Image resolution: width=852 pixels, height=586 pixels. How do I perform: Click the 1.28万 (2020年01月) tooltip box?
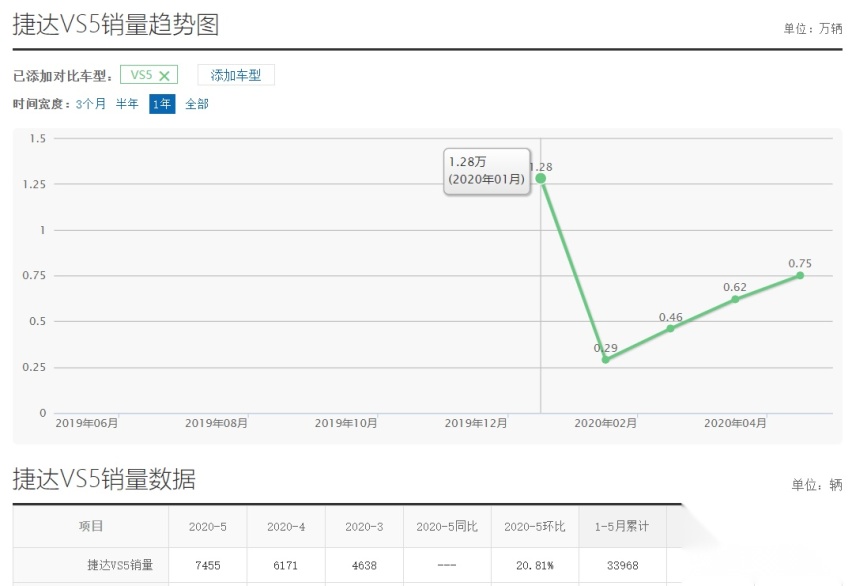point(487,171)
